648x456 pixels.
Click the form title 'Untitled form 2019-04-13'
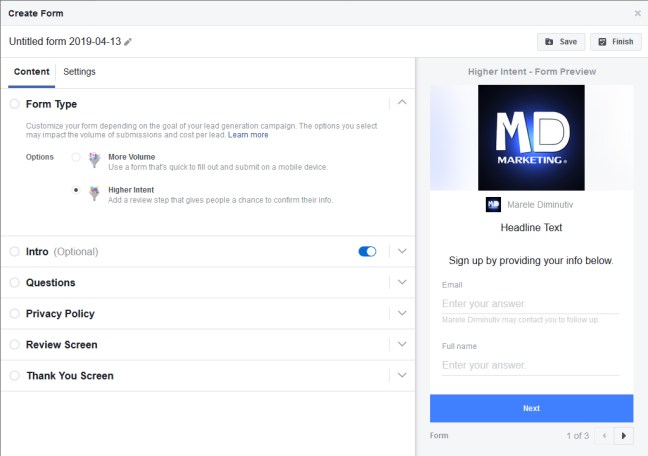tap(65, 42)
